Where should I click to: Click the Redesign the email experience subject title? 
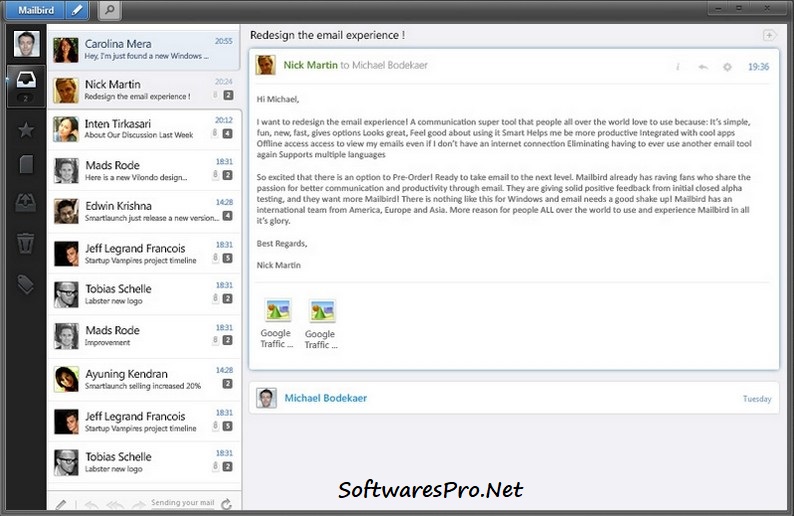[327, 35]
